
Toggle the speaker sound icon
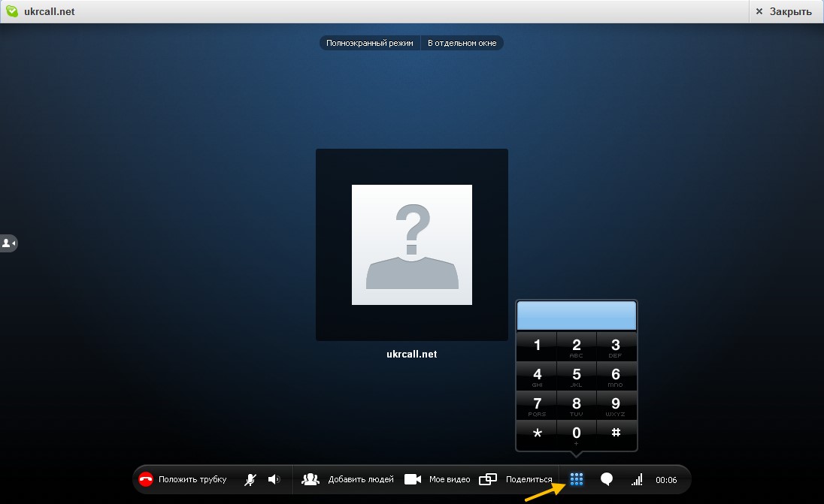point(274,479)
